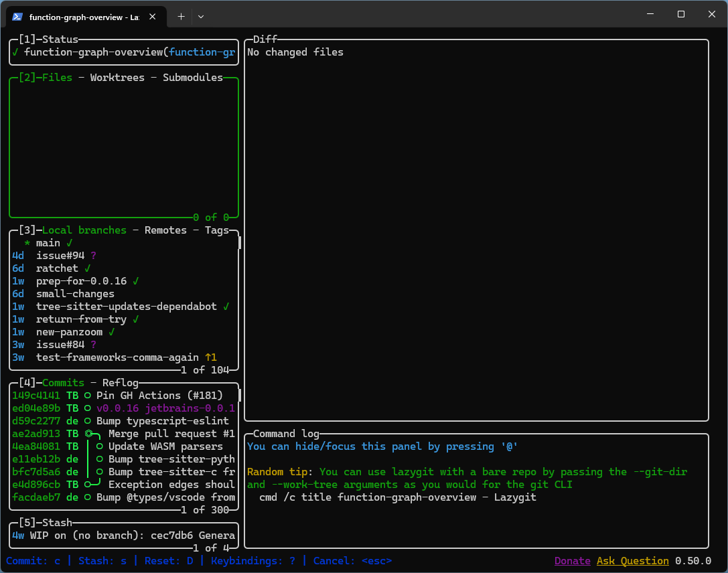Select commit 4ea84081 Update WASM parsers
Image resolution: width=728 pixels, height=573 pixels.
point(125,446)
